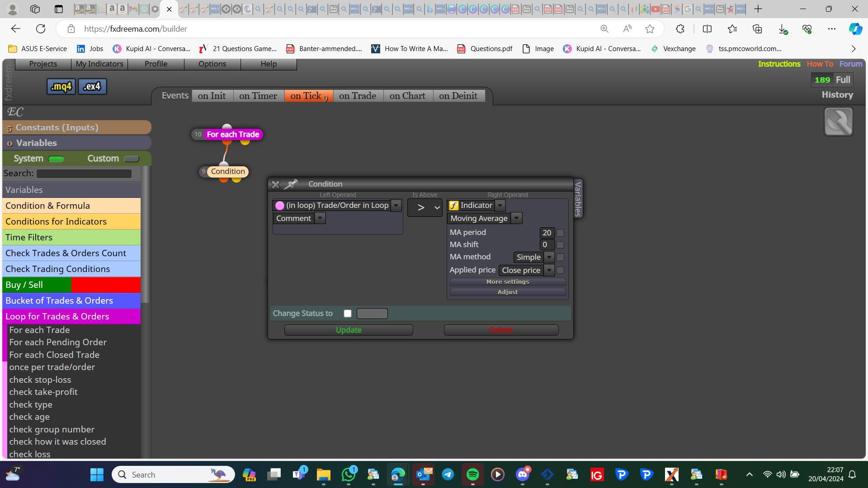Open the favorites list icon in toolbar
Image resolution: width=868 pixels, height=488 pixels.
732,29
